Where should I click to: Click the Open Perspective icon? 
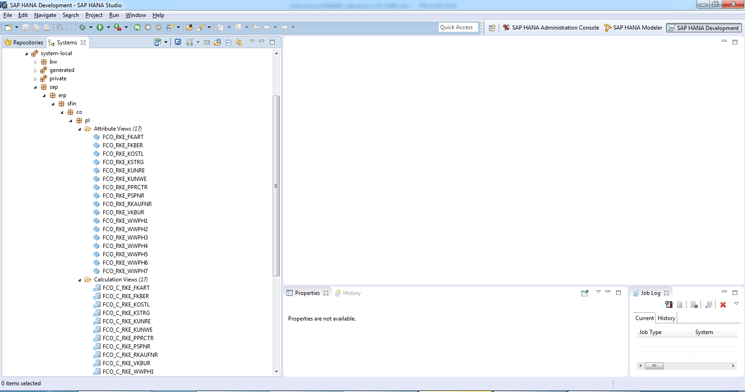[x=492, y=28]
